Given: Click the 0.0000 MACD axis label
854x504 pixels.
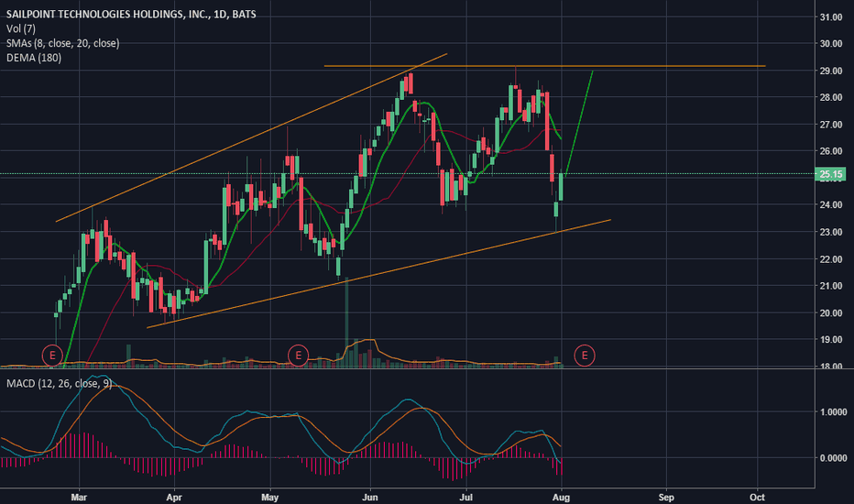Looking at the screenshot, I should (833, 458).
